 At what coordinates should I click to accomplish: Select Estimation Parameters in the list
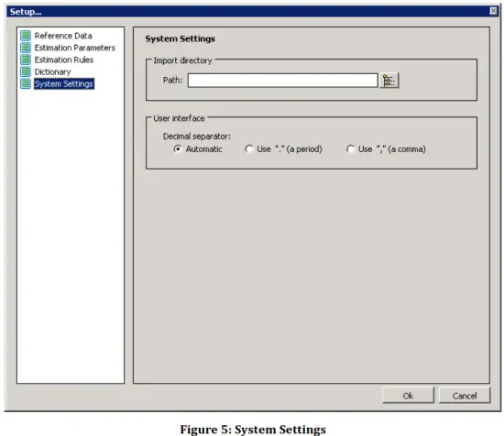74,48
